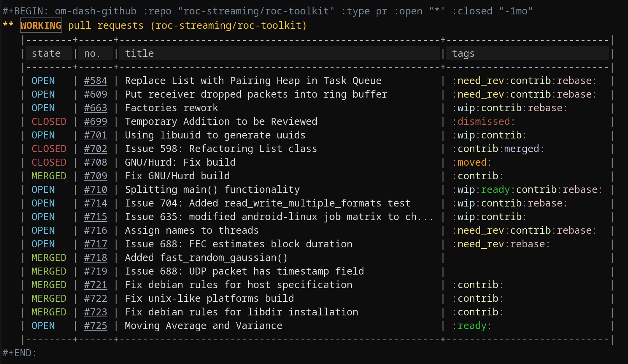This screenshot has height=364, width=628.
Task: Select title 'Issue 635: modified android-linux job matrix'
Action: 279,217
